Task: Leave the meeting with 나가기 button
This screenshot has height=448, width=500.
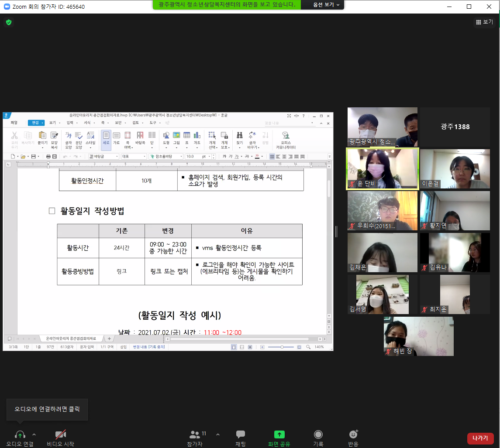Action: pyautogui.click(x=480, y=438)
